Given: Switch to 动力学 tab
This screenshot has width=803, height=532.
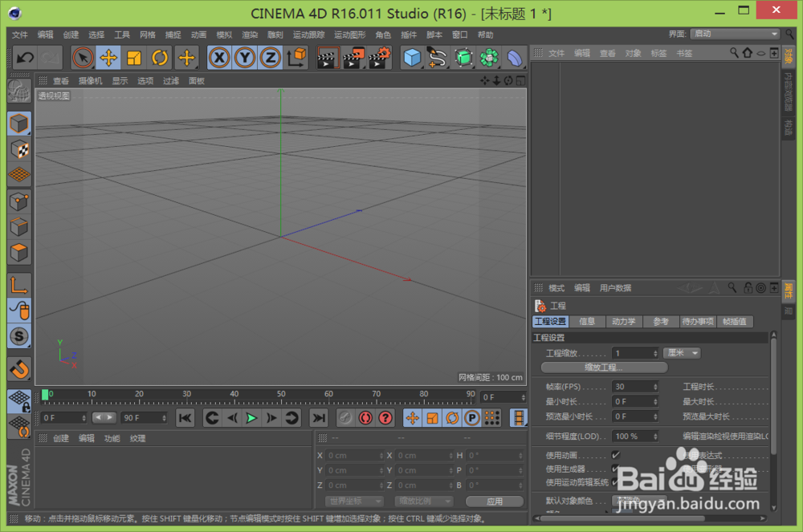Looking at the screenshot, I should pos(624,321).
